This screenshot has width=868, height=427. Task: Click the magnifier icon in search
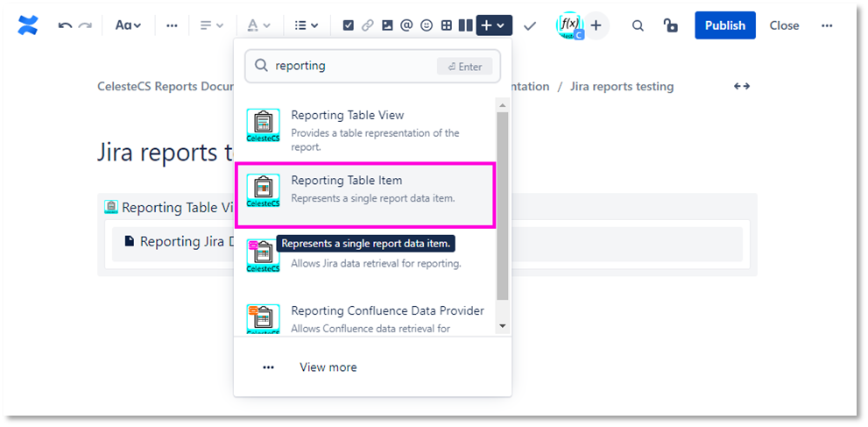coord(261,66)
